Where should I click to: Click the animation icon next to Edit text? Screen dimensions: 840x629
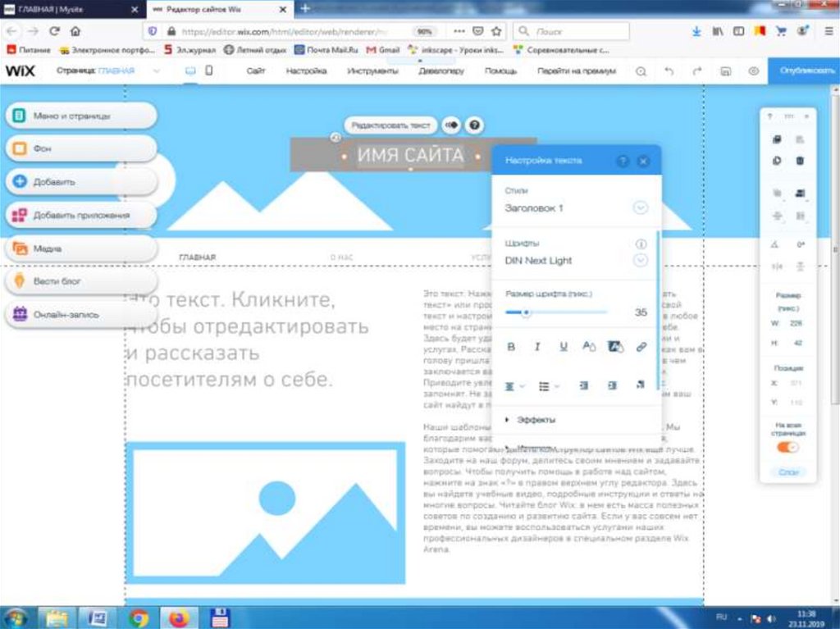click(x=452, y=125)
